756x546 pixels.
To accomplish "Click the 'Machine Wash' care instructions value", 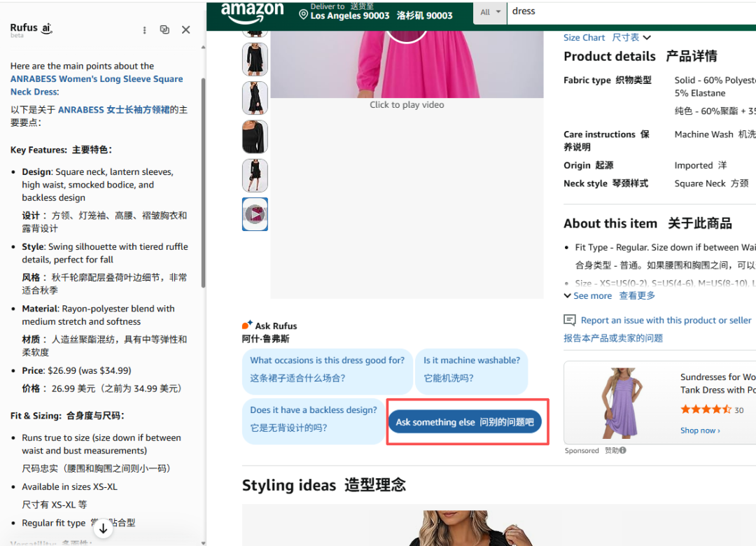I will tap(703, 134).
